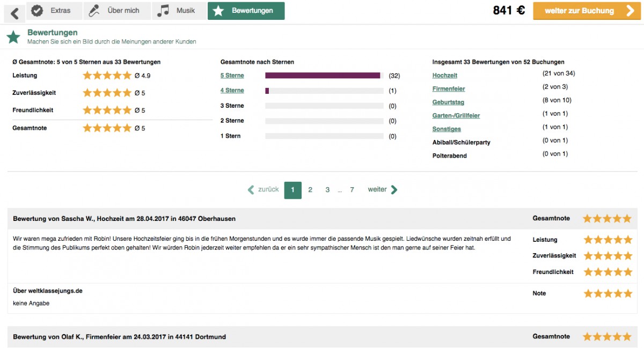Click the (8 von 10) Geburtstag count
The image size is (644, 348).
point(557,100)
